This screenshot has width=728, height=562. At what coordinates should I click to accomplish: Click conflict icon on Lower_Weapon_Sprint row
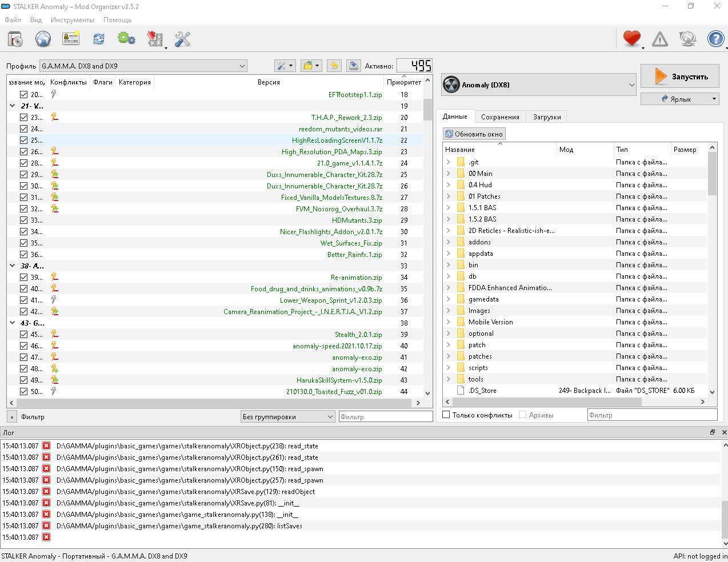pos(54,300)
